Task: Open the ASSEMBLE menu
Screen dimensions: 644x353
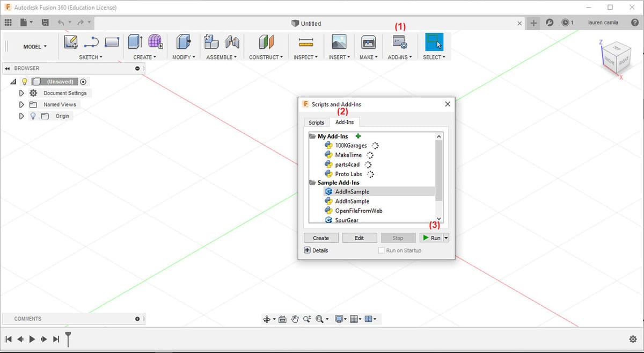Action: 222,57
